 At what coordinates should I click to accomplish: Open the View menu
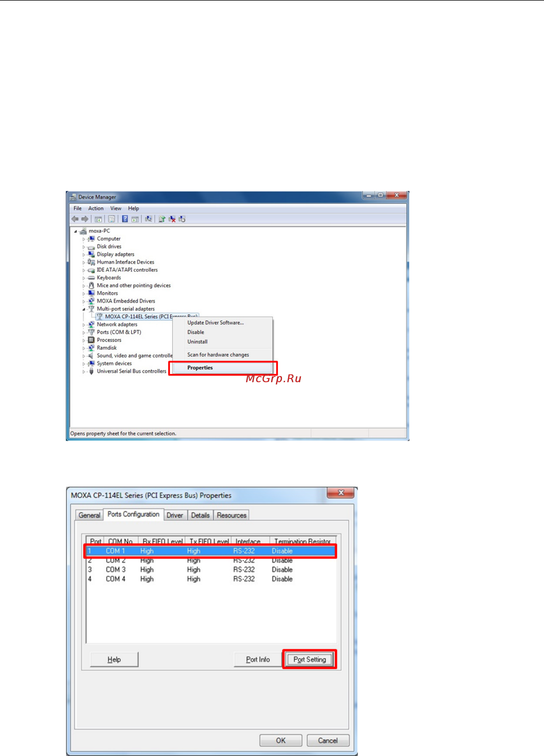click(x=116, y=208)
